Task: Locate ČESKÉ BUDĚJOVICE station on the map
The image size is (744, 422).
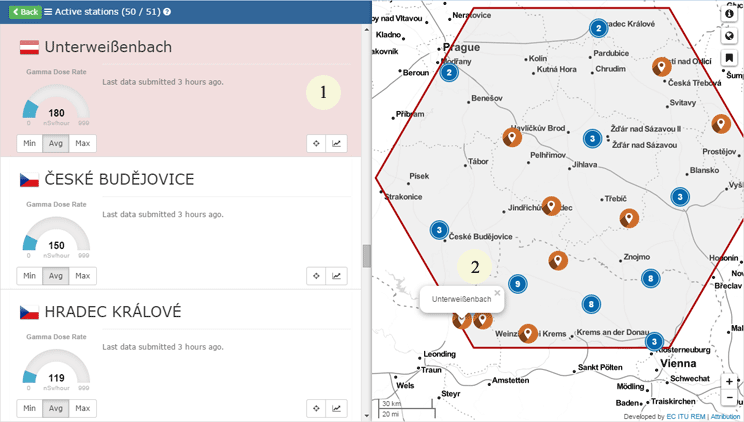Action: tap(316, 276)
